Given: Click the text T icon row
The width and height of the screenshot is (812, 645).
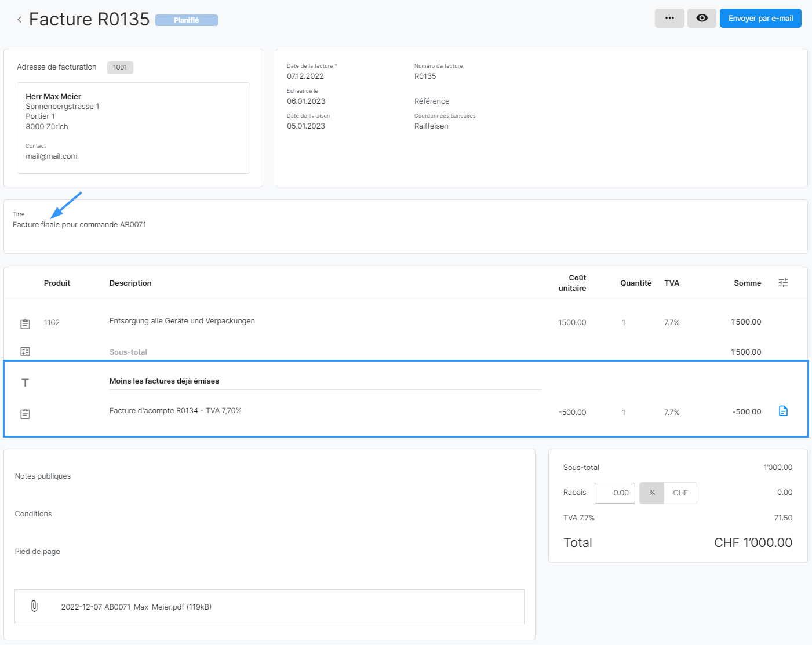Looking at the screenshot, I should (x=25, y=382).
